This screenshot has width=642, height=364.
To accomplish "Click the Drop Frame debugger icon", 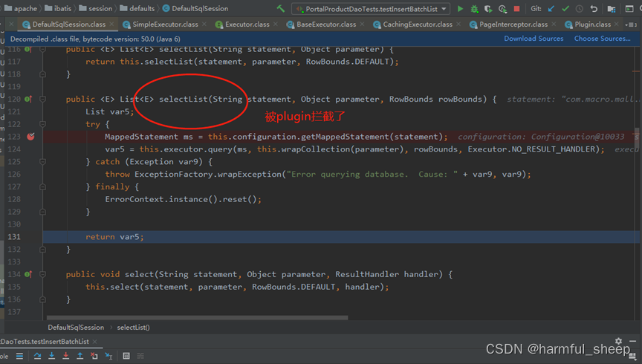I will (x=94, y=356).
